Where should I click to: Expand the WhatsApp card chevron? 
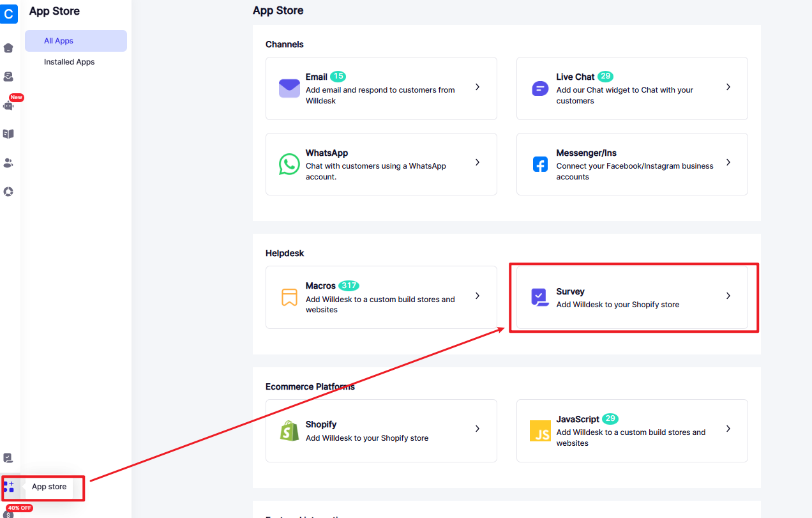[477, 162]
